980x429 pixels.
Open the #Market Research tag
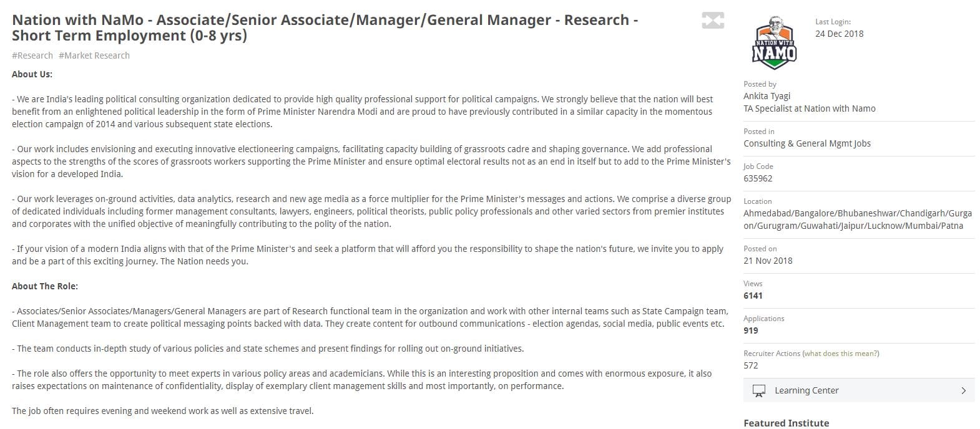[94, 55]
